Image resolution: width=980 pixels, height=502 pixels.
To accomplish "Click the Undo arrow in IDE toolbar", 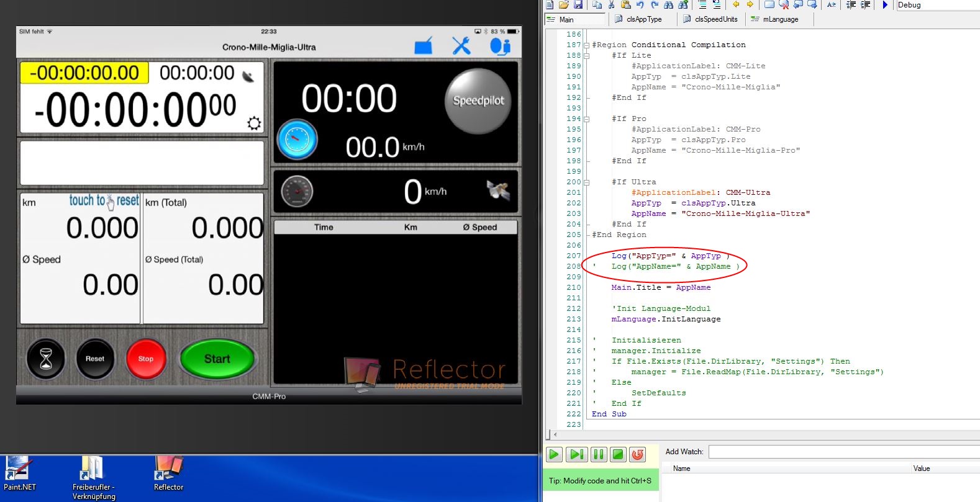I will pyautogui.click(x=640, y=4).
